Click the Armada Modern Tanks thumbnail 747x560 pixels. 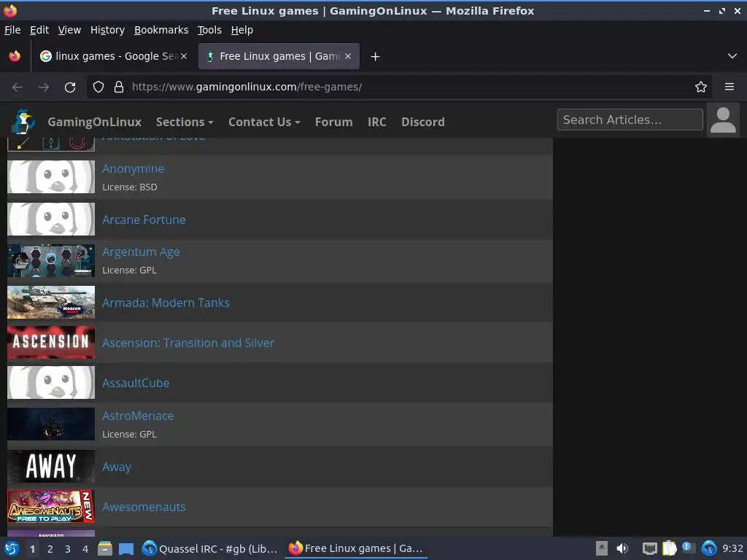point(51,303)
